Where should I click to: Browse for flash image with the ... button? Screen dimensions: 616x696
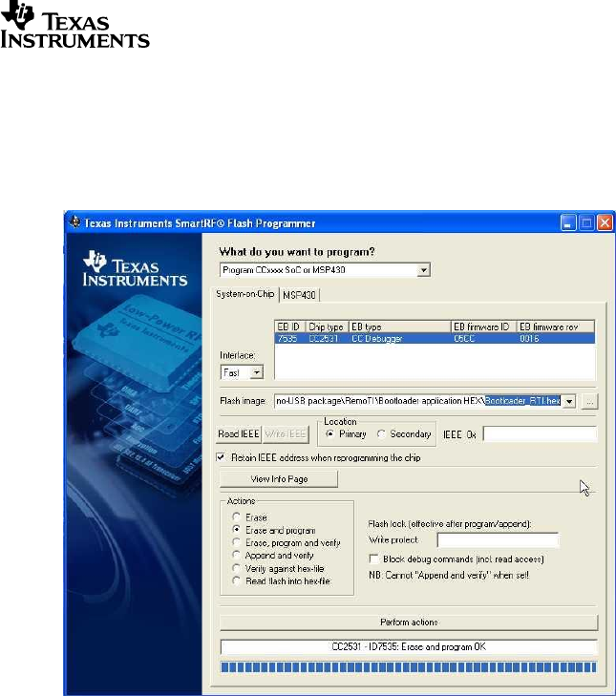pos(589,401)
